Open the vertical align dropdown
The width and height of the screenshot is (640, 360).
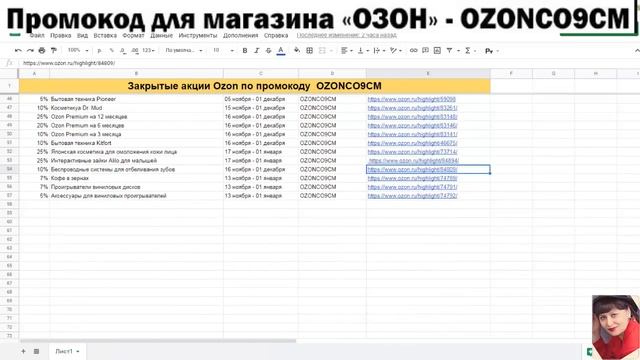coord(363,51)
